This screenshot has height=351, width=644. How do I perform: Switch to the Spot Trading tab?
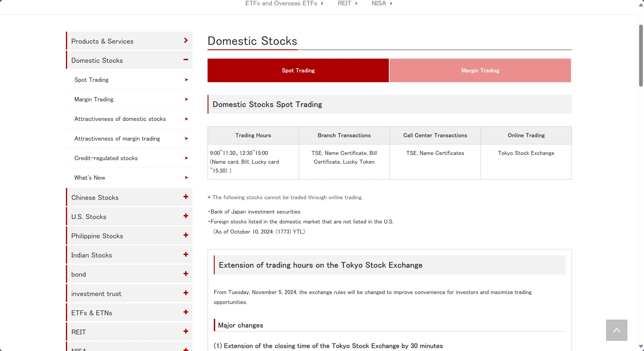(x=298, y=70)
